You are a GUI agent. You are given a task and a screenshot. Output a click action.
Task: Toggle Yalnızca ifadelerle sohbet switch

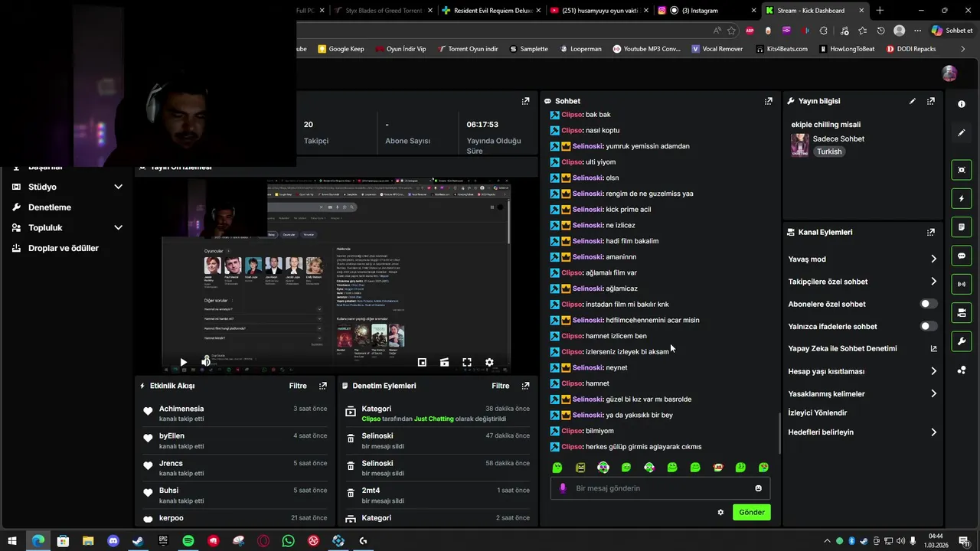(928, 326)
